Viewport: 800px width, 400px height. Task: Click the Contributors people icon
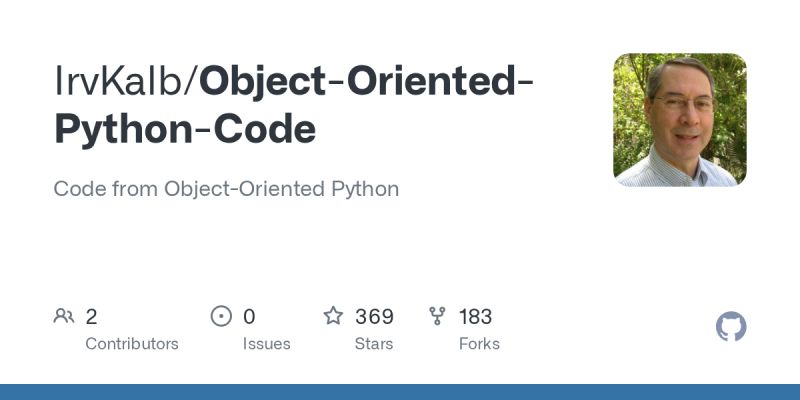tap(64, 317)
